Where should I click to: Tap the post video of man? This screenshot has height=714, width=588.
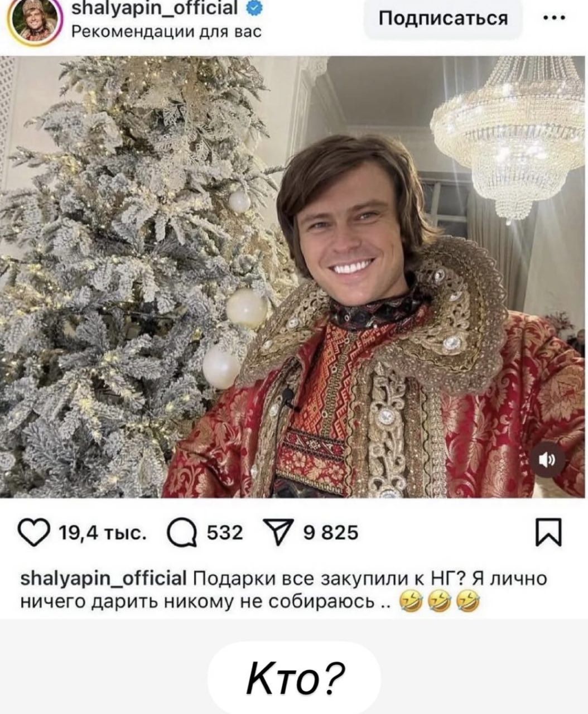(294, 277)
